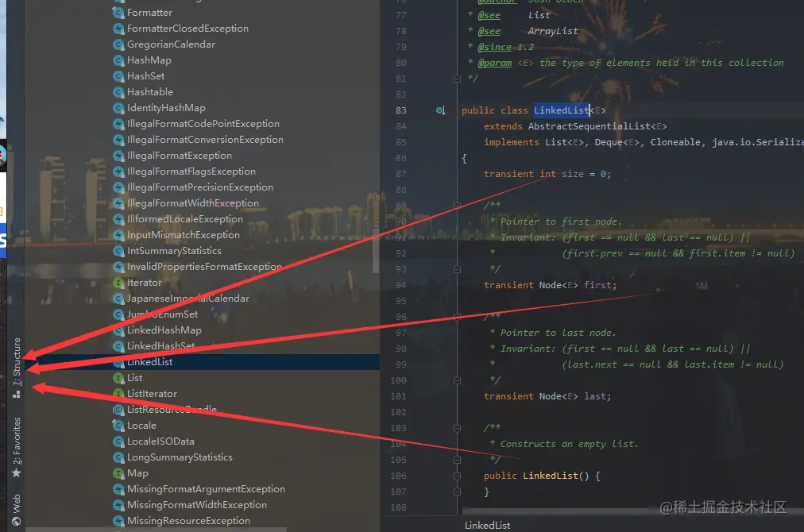Select HashMap in the project tree
Image resolution: width=804 pixels, height=532 pixels.
(149, 60)
